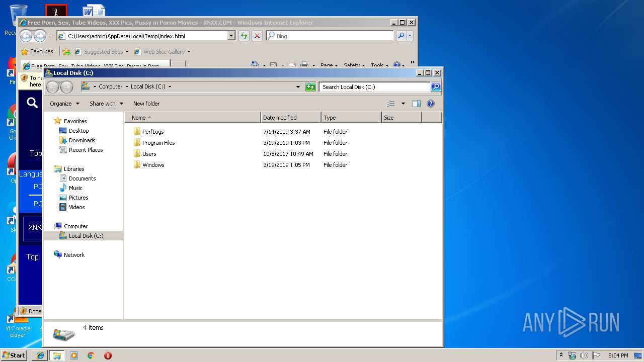Expand the Computer breadcrumb arrow
Image resolution: width=644 pixels, height=362 pixels.
coord(127,87)
